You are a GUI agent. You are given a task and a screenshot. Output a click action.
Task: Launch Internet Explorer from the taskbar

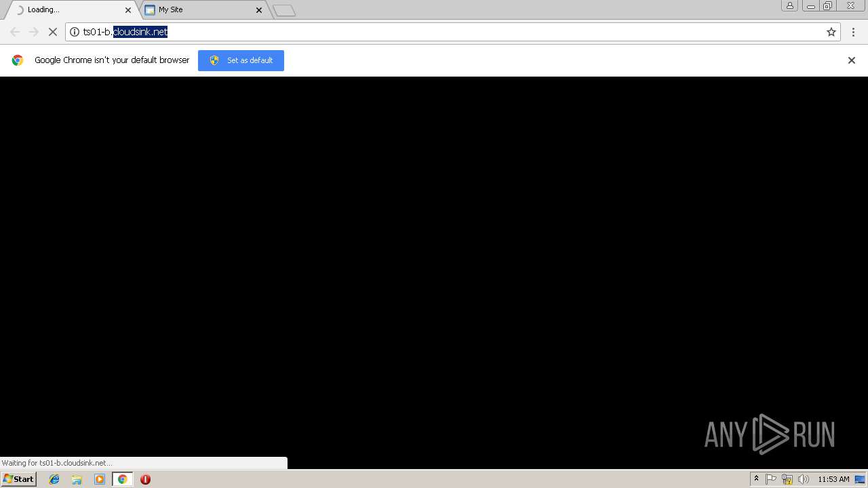click(54, 479)
